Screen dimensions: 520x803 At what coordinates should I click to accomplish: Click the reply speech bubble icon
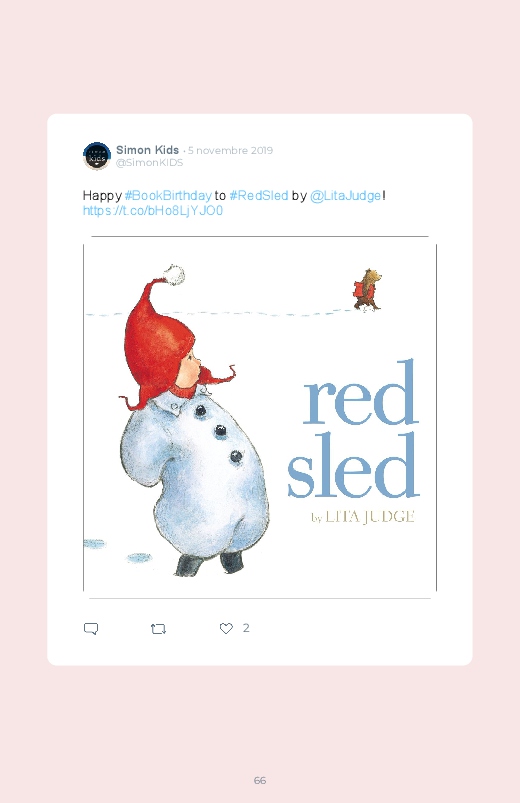(x=91, y=628)
